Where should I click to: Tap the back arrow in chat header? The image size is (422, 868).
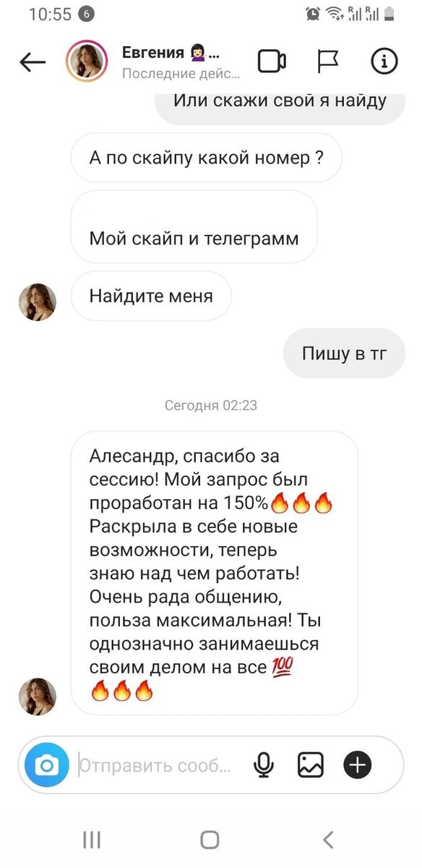click(x=33, y=62)
